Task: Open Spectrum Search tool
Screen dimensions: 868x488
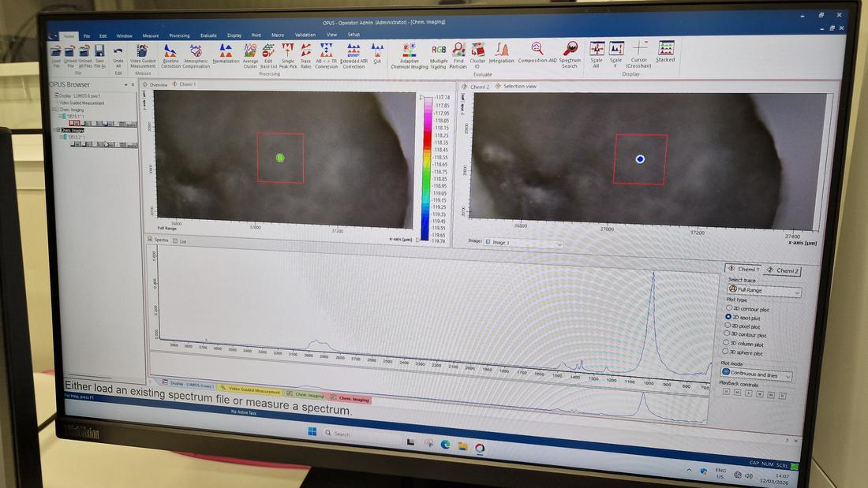Action: pyautogui.click(x=570, y=53)
